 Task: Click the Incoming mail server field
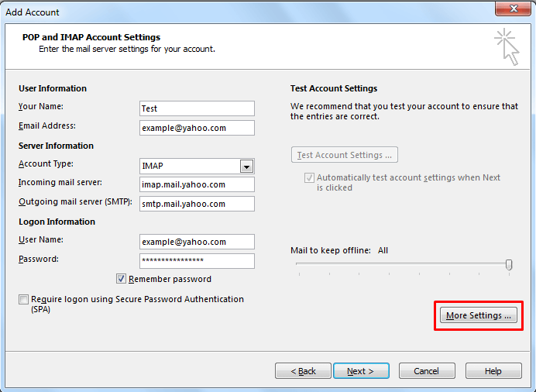[197, 185]
